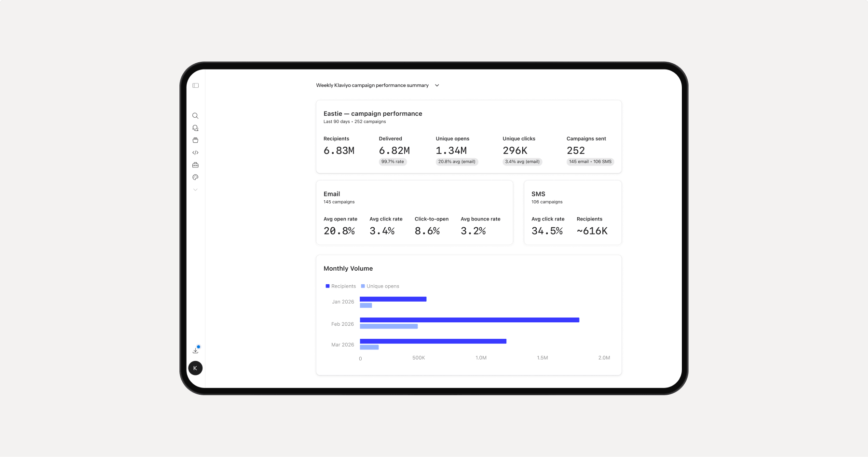Click the 2.0M axis tick label
868x457 pixels.
pyautogui.click(x=604, y=358)
